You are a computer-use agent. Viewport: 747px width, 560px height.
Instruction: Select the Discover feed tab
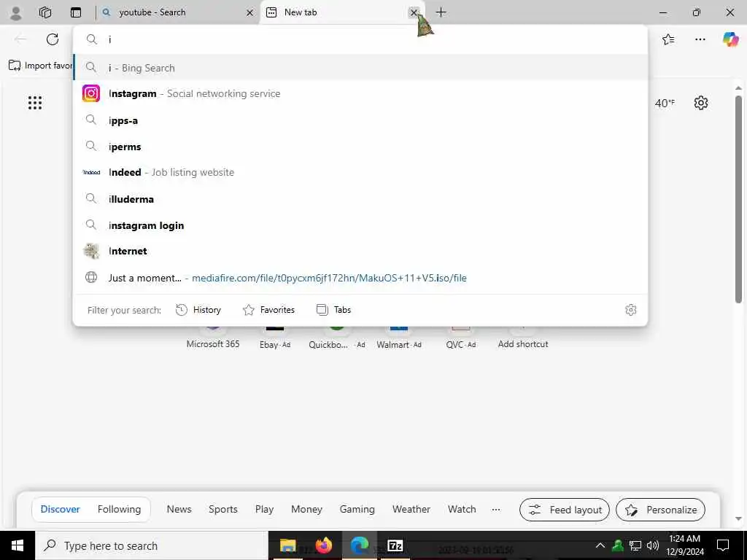(60, 509)
